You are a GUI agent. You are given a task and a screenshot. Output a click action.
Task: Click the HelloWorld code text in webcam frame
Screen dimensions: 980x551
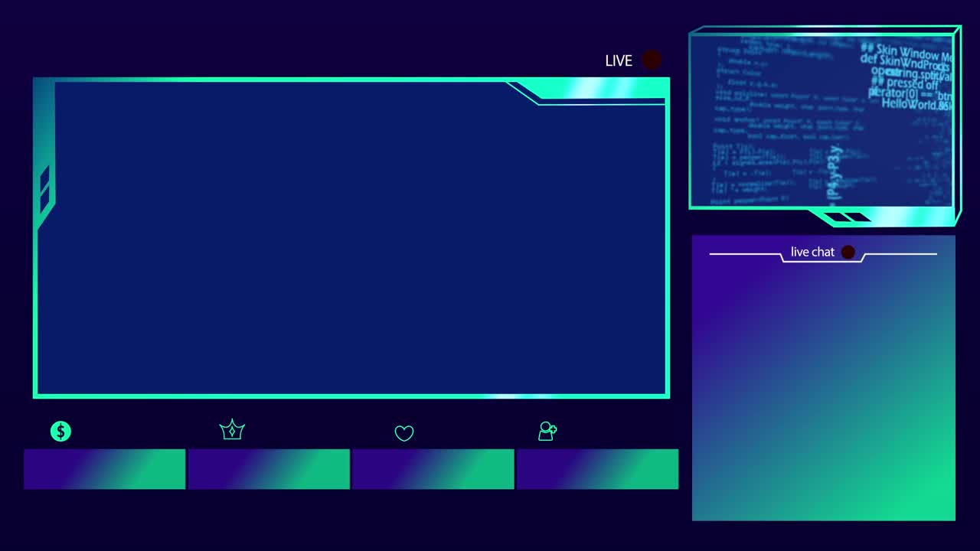click(916, 105)
